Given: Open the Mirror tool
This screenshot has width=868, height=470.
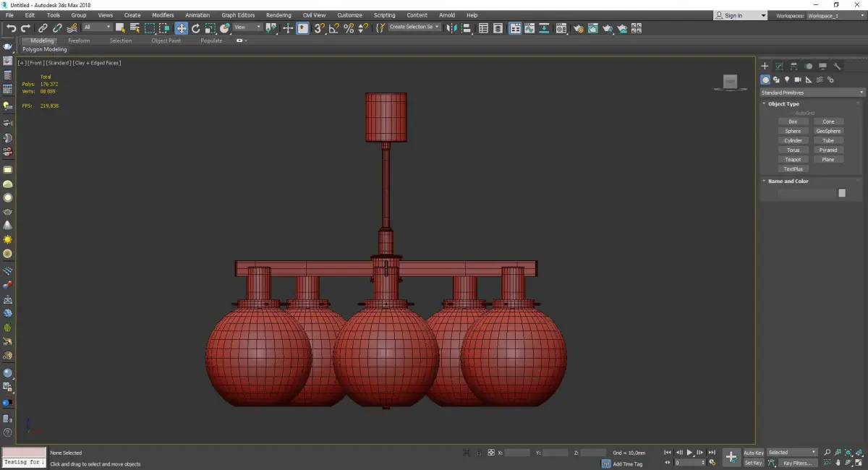Looking at the screenshot, I should [x=451, y=28].
